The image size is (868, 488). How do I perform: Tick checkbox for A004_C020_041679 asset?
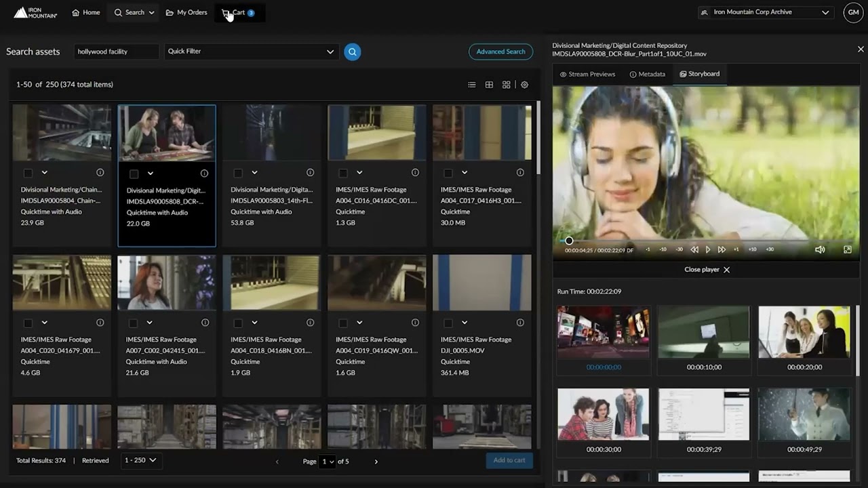click(28, 323)
